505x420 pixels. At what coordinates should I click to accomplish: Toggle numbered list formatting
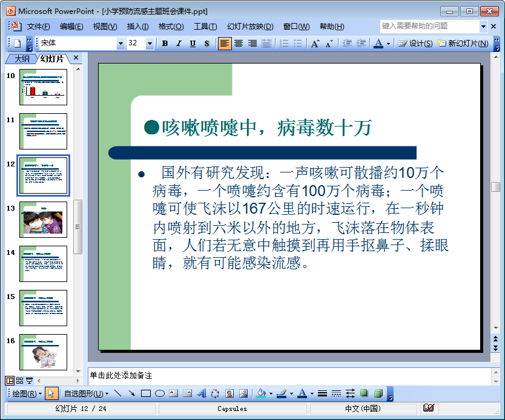click(284, 44)
